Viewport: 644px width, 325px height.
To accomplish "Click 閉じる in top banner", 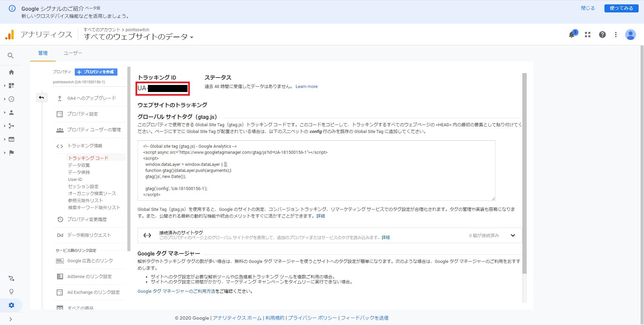I will 588,8.
